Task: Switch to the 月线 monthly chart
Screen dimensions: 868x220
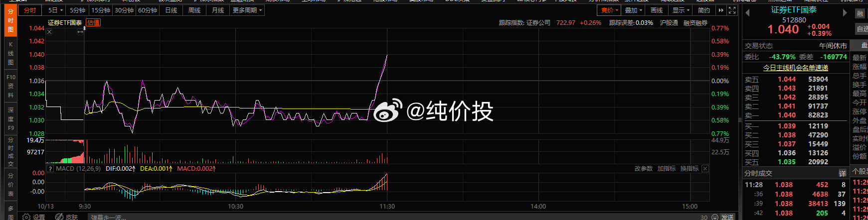Action: coord(218,10)
